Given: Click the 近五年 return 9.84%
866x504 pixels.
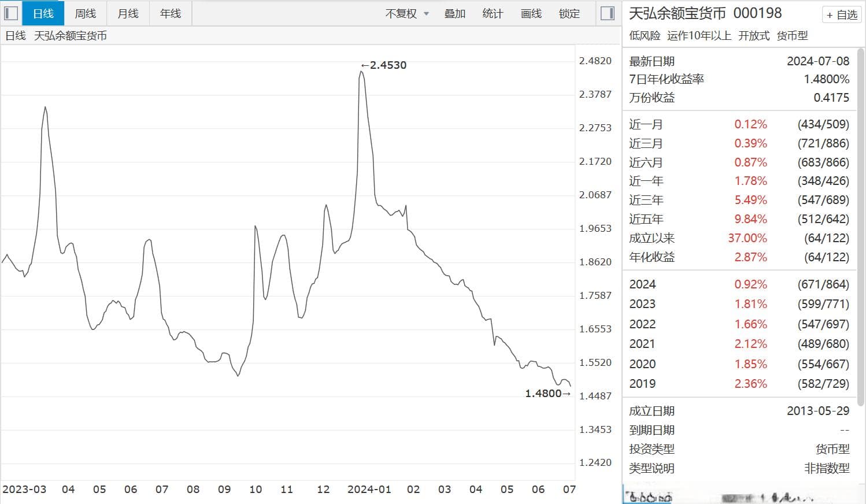Looking at the screenshot, I should pos(750,219).
